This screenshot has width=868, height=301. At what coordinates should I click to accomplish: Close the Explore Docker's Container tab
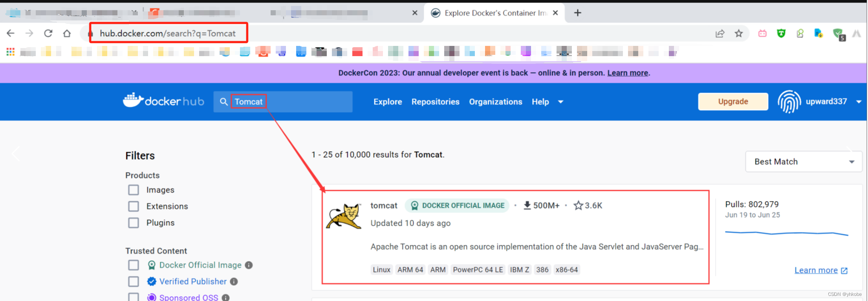555,13
